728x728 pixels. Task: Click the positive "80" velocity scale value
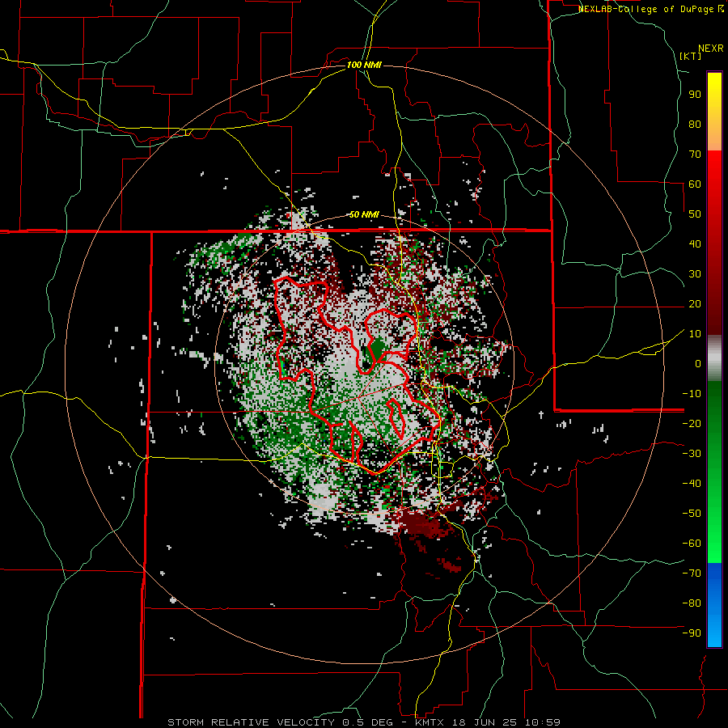(695, 124)
